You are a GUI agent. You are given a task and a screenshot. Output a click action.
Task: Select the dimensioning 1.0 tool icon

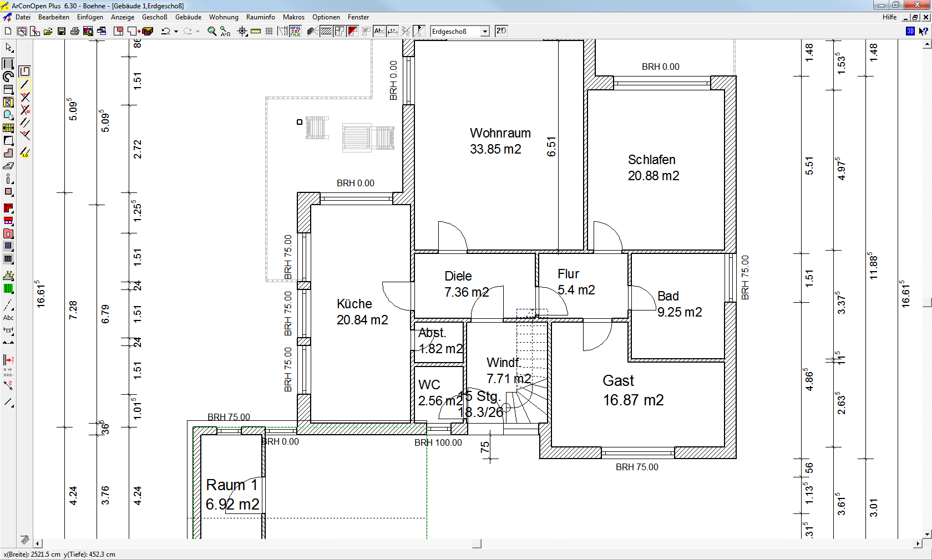[392, 31]
